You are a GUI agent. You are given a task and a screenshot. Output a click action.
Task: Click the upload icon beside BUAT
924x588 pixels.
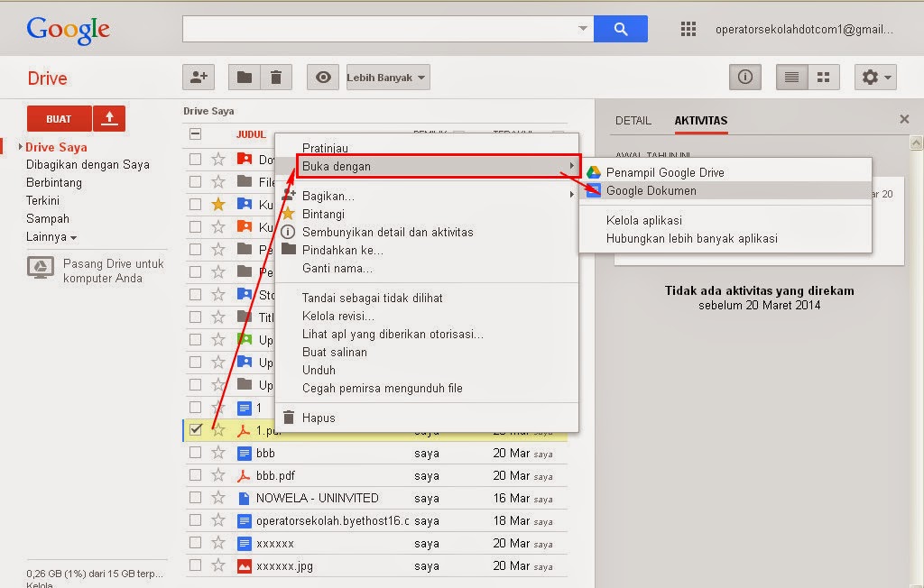109,118
